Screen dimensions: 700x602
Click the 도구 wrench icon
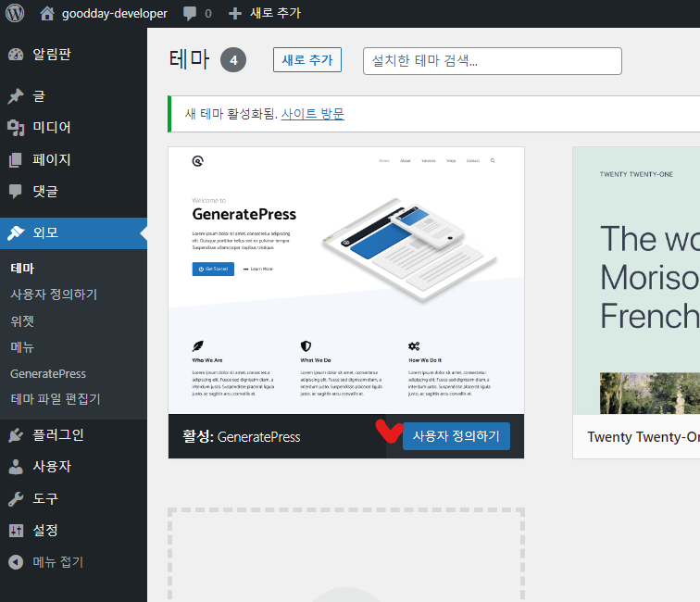pyautogui.click(x=16, y=499)
